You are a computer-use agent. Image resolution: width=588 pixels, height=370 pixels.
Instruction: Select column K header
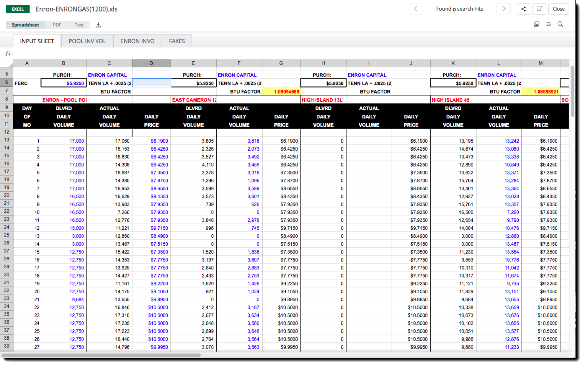(453, 63)
